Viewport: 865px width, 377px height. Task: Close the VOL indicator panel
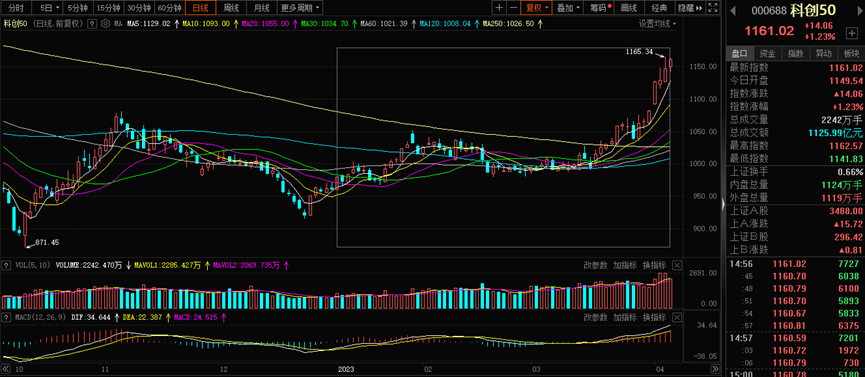(677, 266)
